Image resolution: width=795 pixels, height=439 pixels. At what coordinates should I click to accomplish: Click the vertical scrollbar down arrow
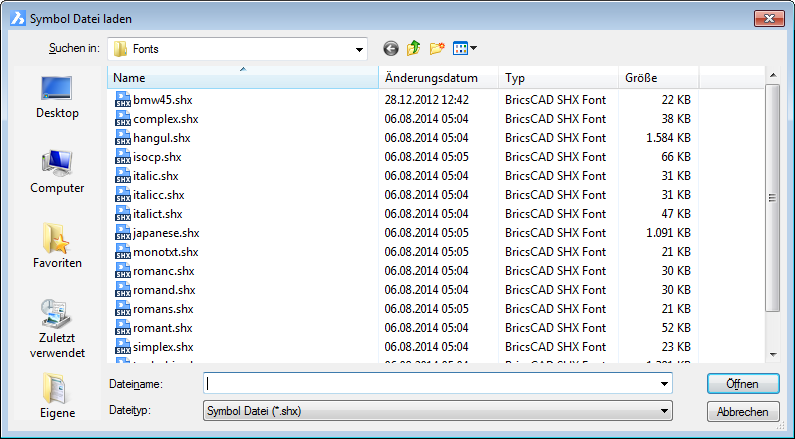772,354
